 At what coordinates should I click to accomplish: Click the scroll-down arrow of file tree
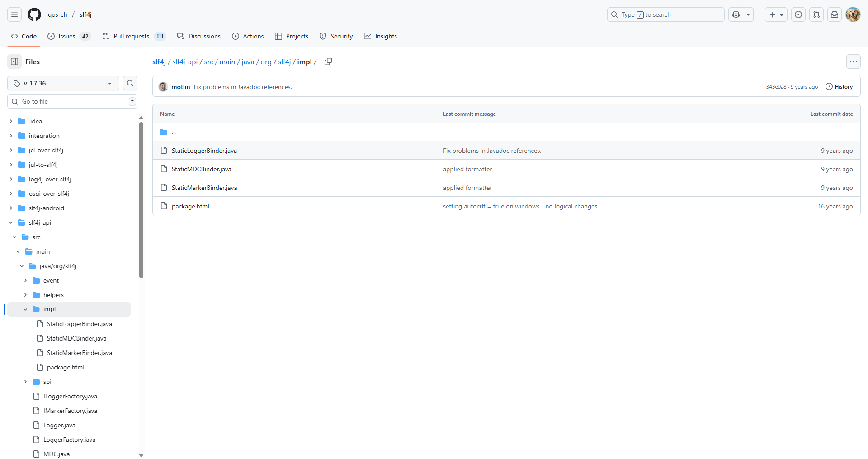[x=141, y=455]
